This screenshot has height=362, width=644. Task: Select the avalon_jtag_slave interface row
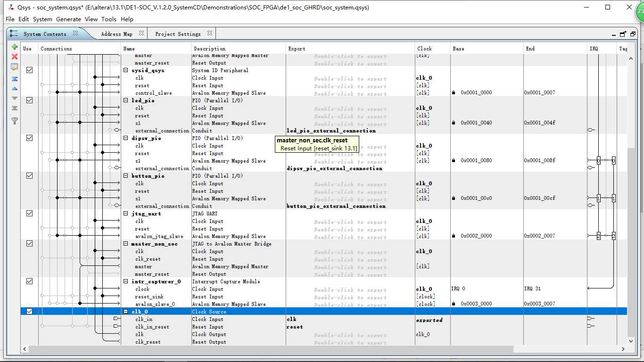click(158, 236)
